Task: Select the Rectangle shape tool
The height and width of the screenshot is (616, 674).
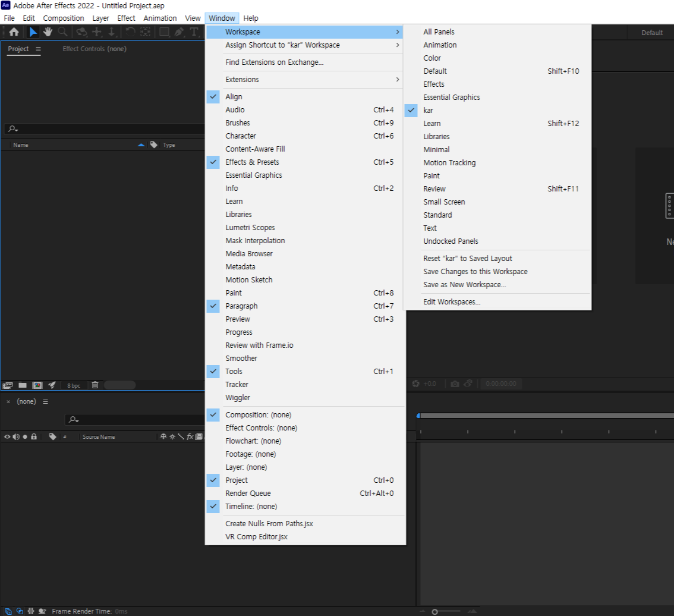Action: click(x=164, y=32)
